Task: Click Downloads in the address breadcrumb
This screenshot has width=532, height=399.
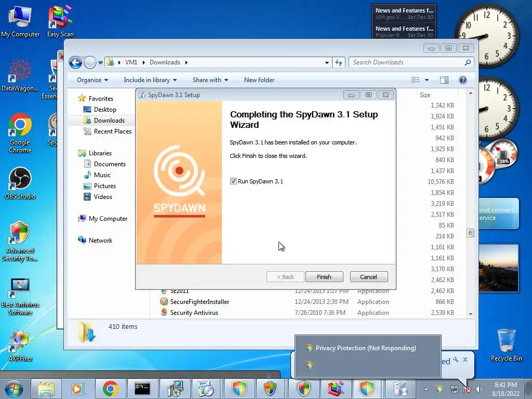Action: coord(165,62)
